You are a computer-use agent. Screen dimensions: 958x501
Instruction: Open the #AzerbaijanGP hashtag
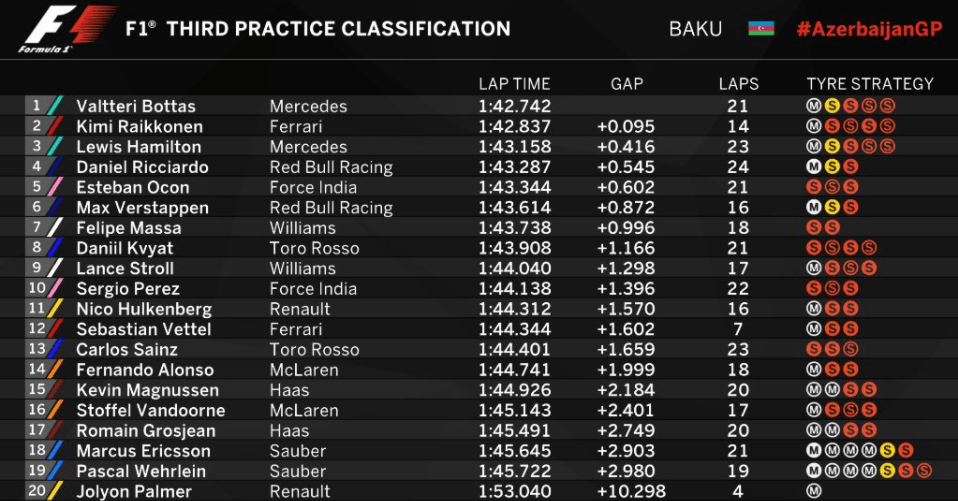[x=869, y=29]
